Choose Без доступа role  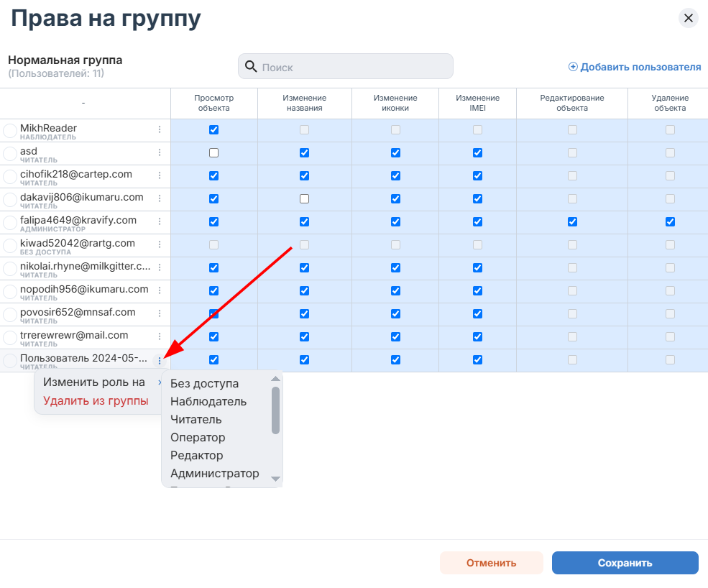pyautogui.click(x=205, y=383)
